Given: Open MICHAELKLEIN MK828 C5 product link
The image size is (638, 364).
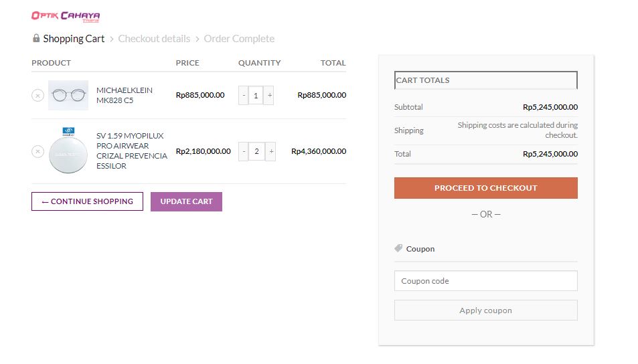Looking at the screenshot, I should coord(125,95).
